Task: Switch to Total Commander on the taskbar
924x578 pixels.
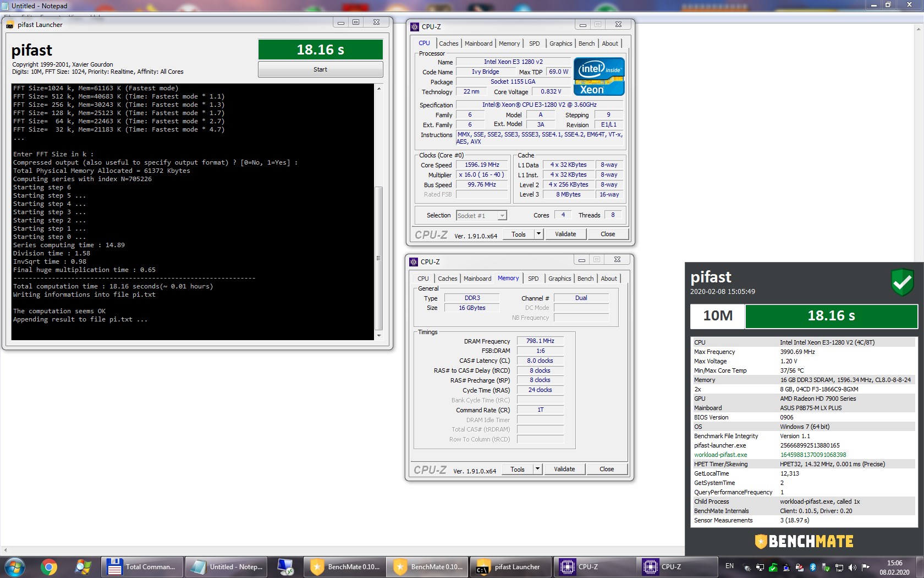Action: click(x=142, y=567)
